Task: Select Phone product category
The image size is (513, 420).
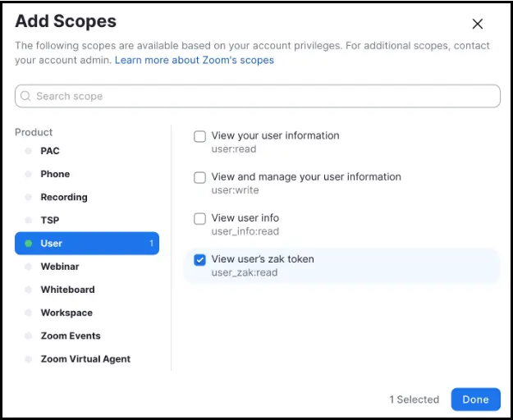Action: pos(55,174)
